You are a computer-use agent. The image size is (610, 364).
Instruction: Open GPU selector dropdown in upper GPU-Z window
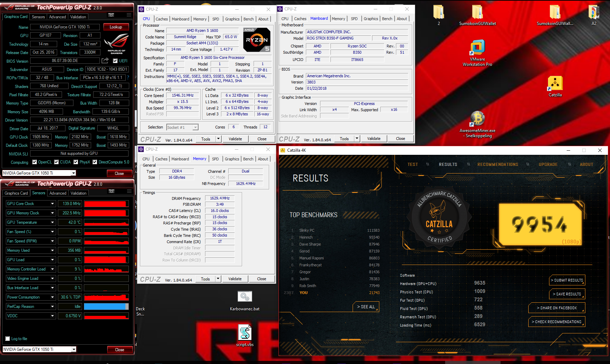click(x=73, y=173)
